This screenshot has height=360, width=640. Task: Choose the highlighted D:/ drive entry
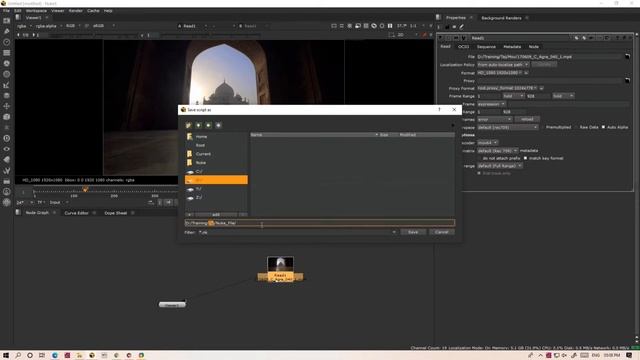pos(216,180)
